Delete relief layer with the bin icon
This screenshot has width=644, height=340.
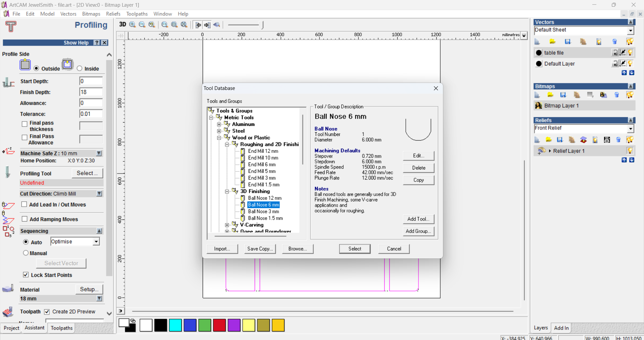[618, 140]
